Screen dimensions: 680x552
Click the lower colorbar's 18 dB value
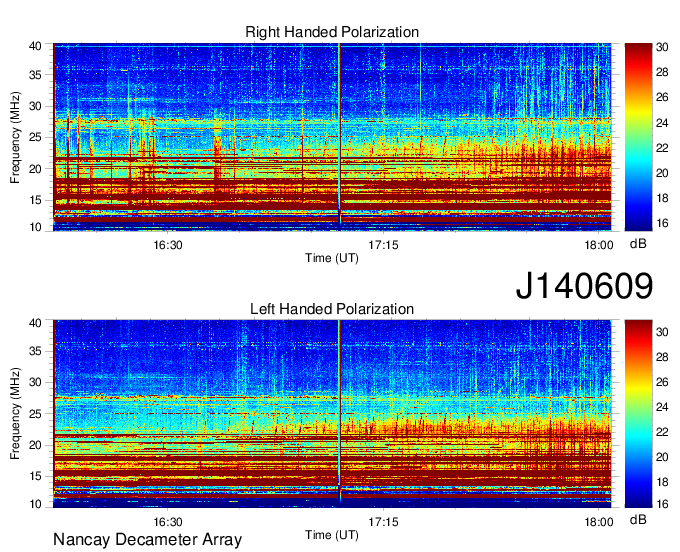[x=662, y=482]
